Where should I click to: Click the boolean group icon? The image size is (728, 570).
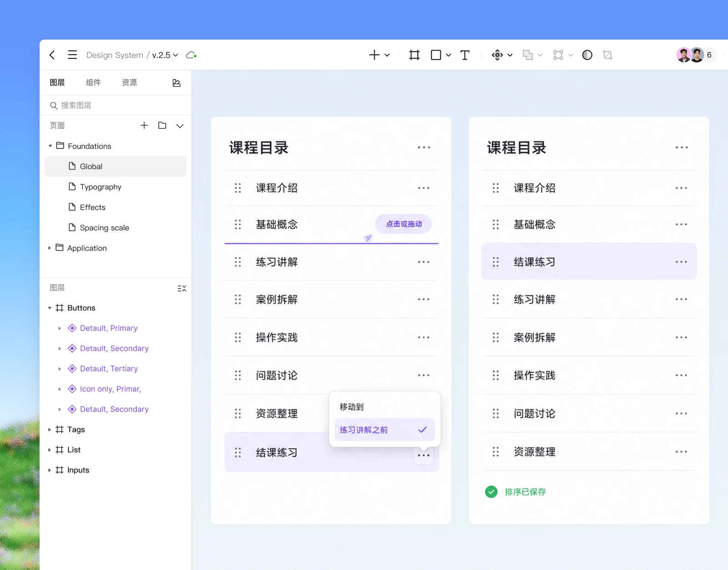point(528,55)
